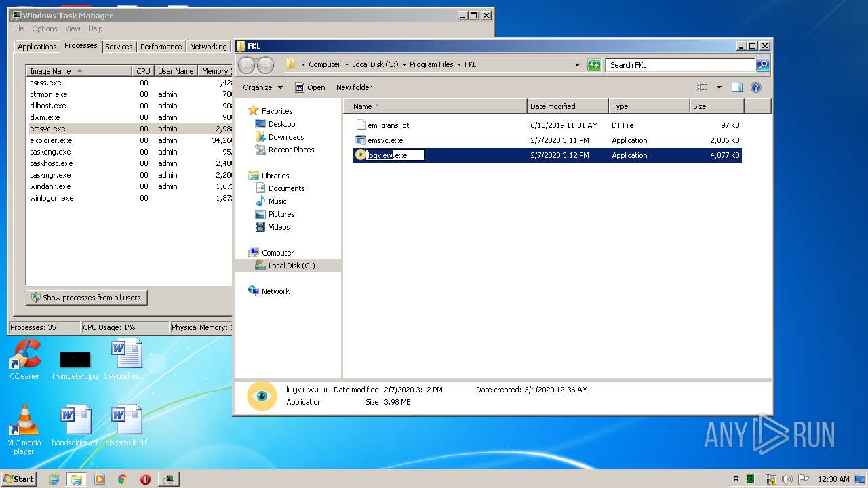
Task: Show hidden system tray icons arrow
Action: click(736, 479)
